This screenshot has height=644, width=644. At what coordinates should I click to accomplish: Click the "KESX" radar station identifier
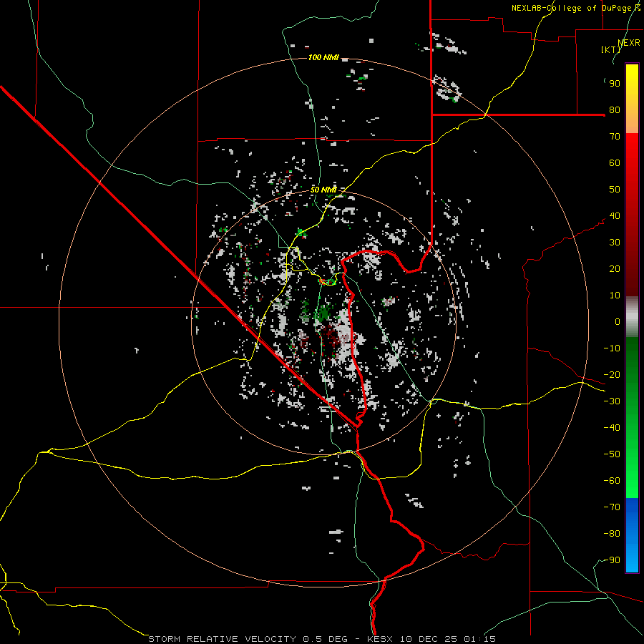pyautogui.click(x=379, y=639)
